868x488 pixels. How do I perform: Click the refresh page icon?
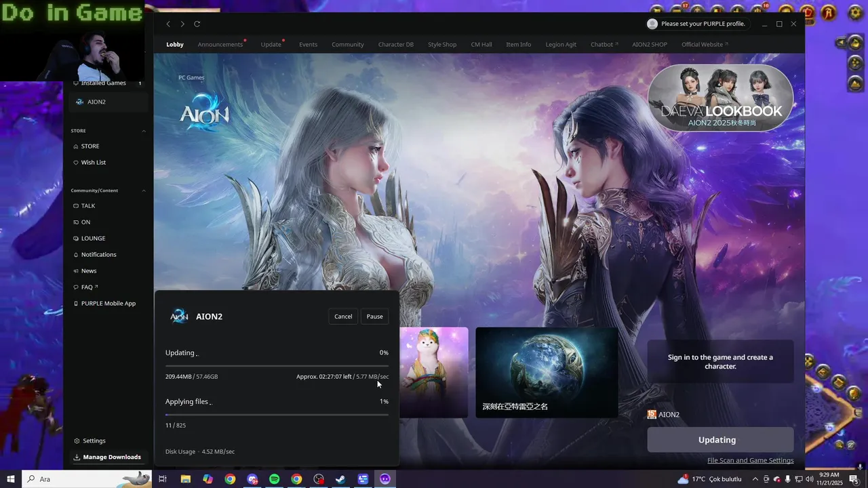point(197,24)
